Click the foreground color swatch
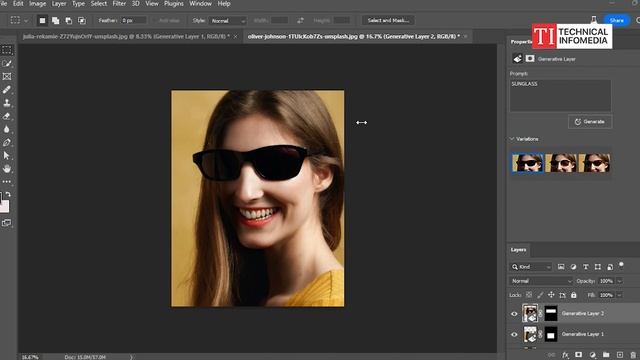640x360 pixels. pyautogui.click(x=1, y=198)
